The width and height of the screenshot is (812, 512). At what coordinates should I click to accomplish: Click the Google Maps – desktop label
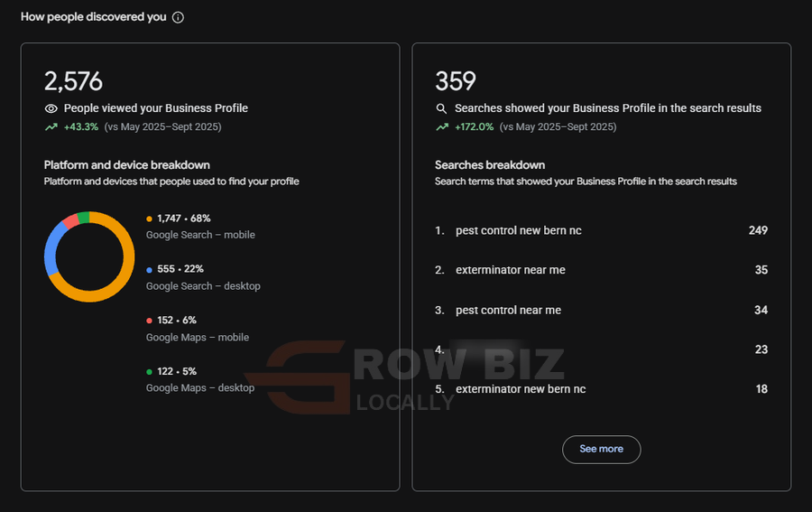click(x=200, y=387)
